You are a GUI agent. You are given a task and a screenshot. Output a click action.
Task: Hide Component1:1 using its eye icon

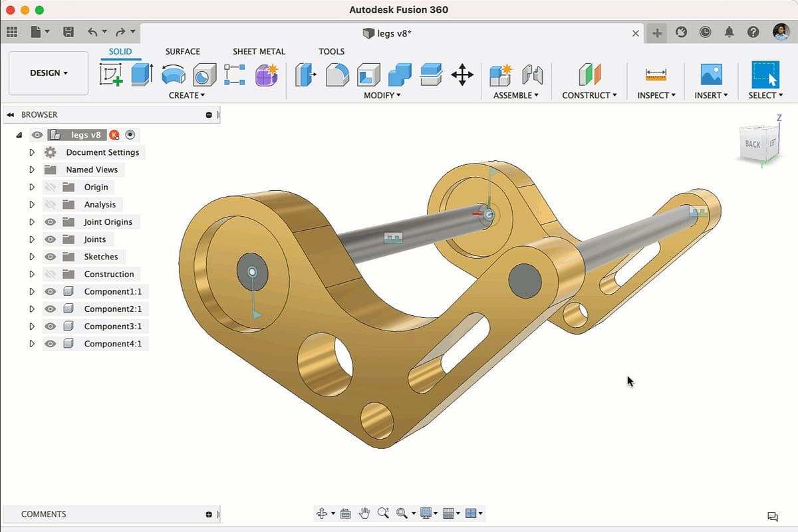pyautogui.click(x=50, y=291)
